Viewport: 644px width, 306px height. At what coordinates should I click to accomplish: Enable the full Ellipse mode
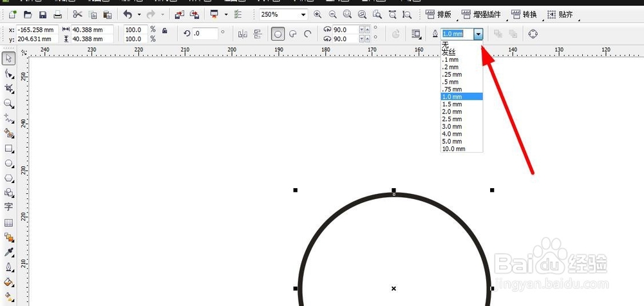278,34
